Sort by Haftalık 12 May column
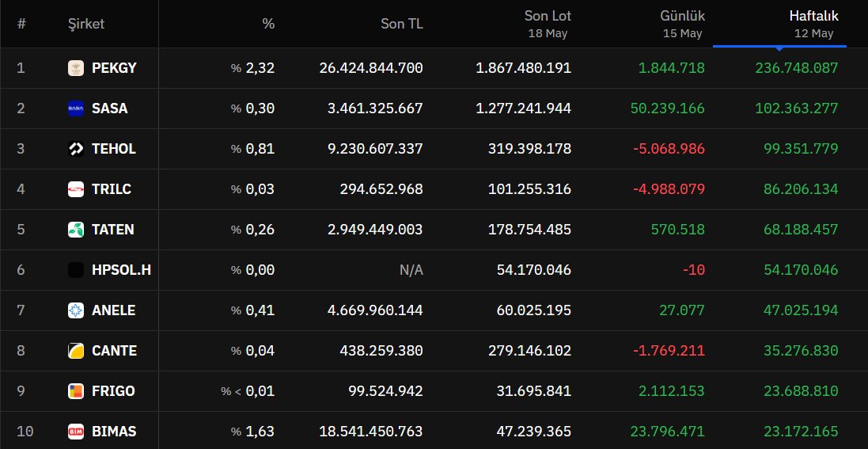868x449 pixels. (813, 24)
